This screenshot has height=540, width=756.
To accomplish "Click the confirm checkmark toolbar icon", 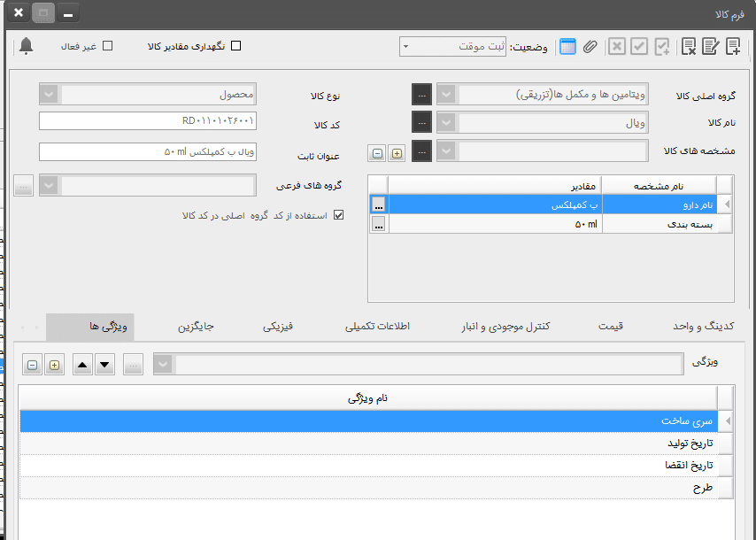I will [639, 47].
